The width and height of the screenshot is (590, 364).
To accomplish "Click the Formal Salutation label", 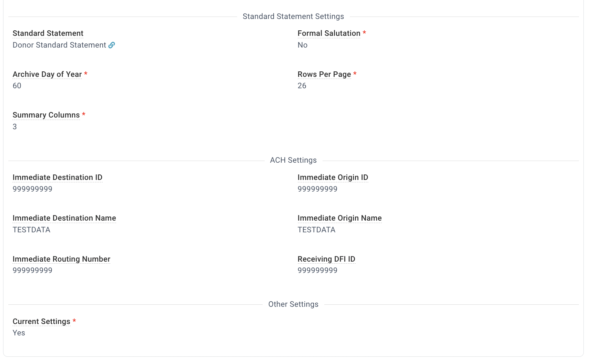I will (x=329, y=33).
